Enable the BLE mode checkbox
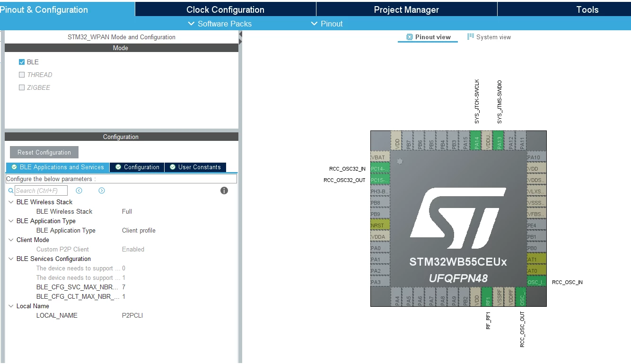Screen dimensions: 631x364 pos(22,62)
